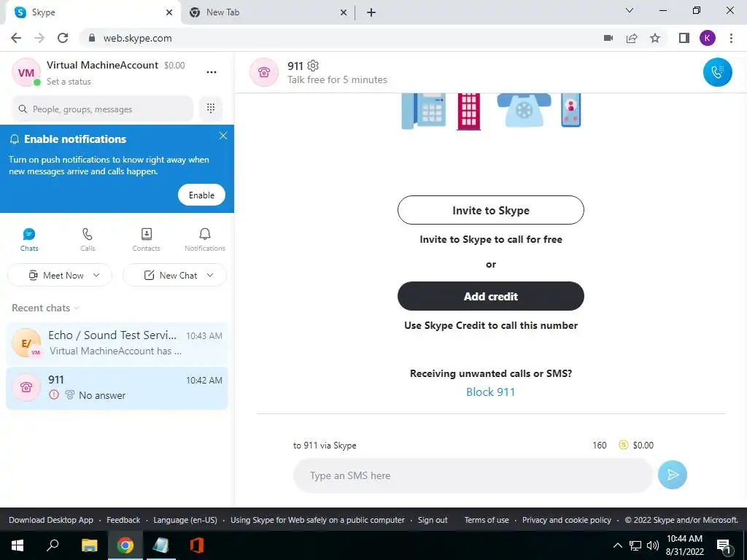Open a new browser tab with plus
This screenshot has height=560, width=747.
(x=371, y=12)
